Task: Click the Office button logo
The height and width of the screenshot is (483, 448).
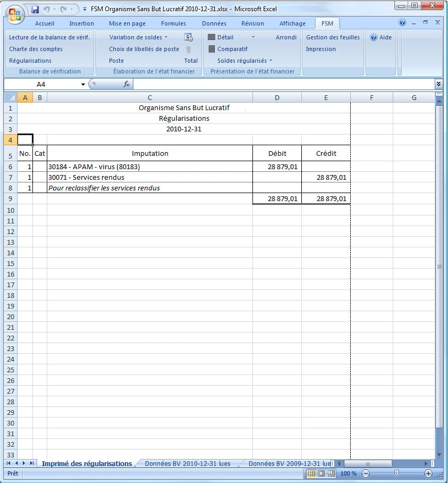Action: pyautogui.click(x=14, y=14)
